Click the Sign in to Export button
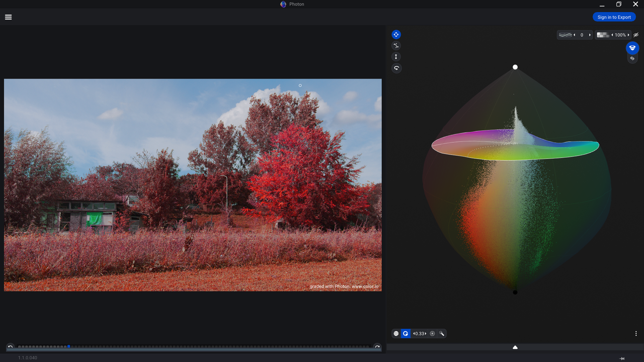 614,17
